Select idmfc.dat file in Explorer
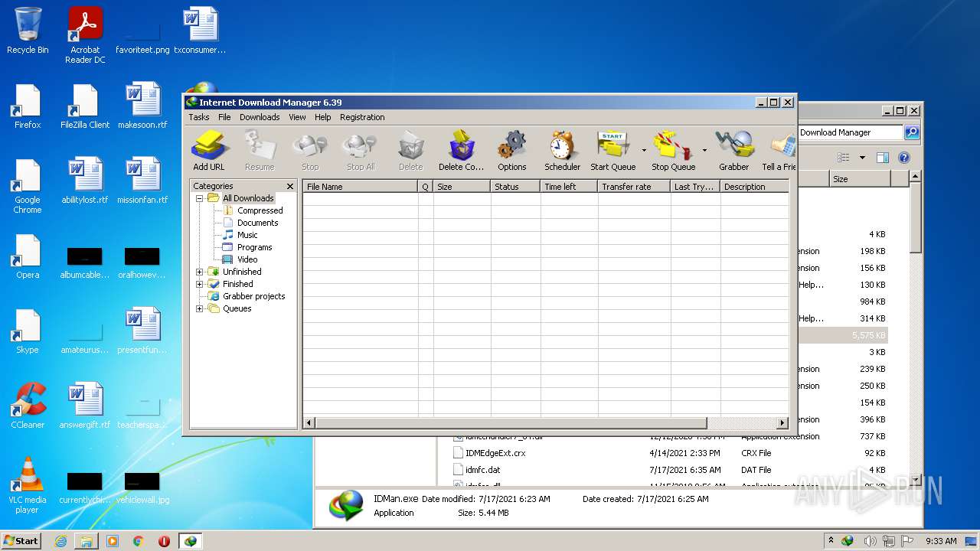This screenshot has width=980, height=551. [x=482, y=470]
